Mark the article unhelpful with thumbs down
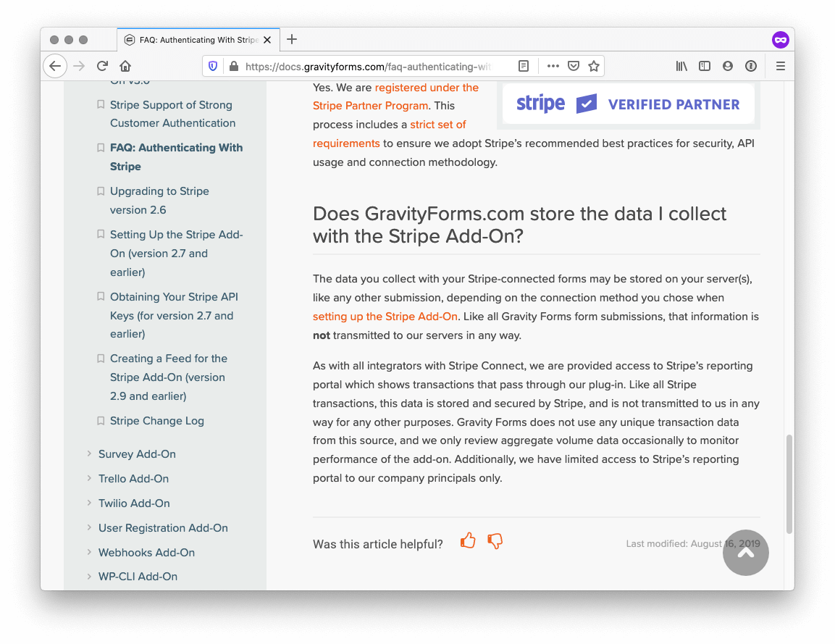Image resolution: width=835 pixels, height=644 pixels. pyautogui.click(x=495, y=540)
